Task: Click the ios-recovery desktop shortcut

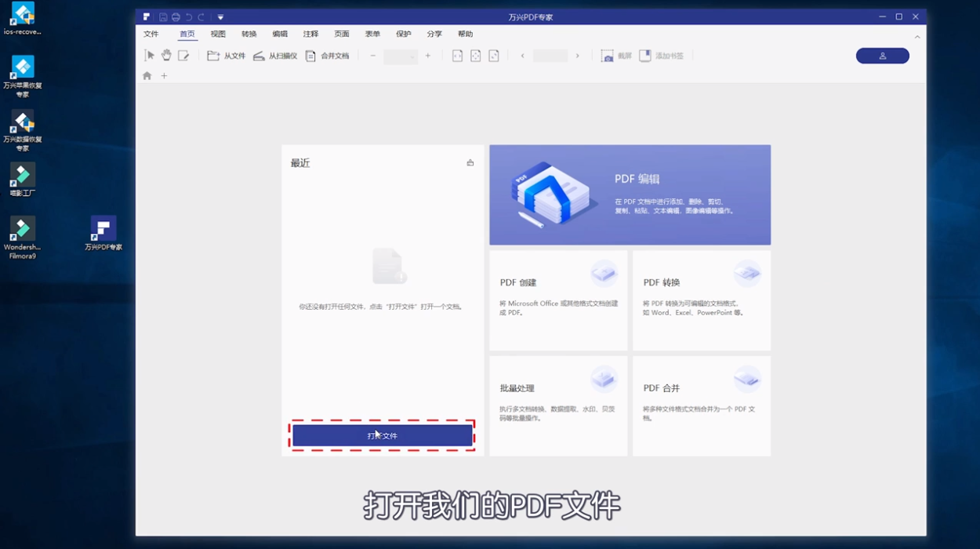Action: click(x=22, y=19)
